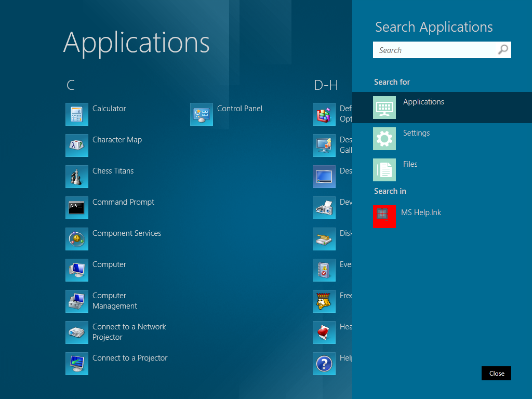
Task: Click the colorful blocks icon under D-H
Action: 324,114
